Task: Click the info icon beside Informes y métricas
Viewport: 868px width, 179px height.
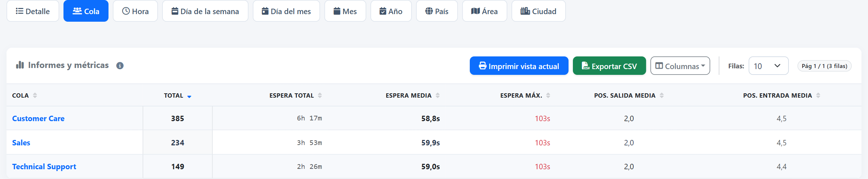Action: (x=120, y=66)
